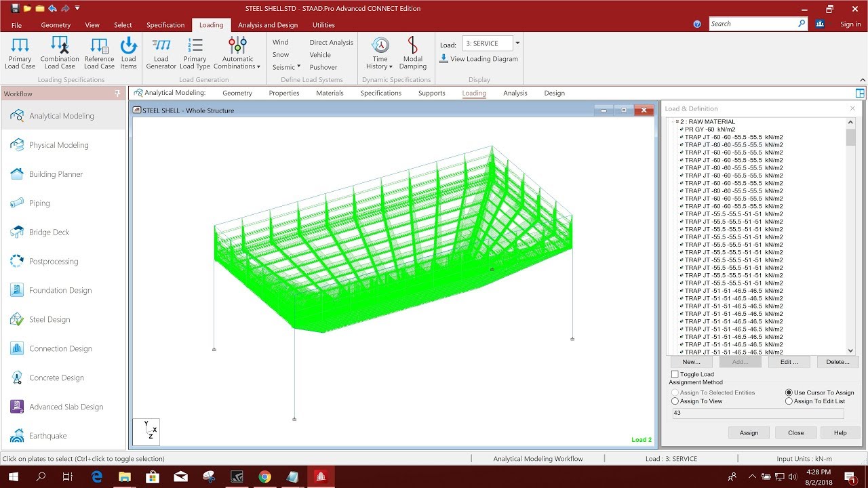Switch to the Analysis and Design menu

[x=269, y=24]
